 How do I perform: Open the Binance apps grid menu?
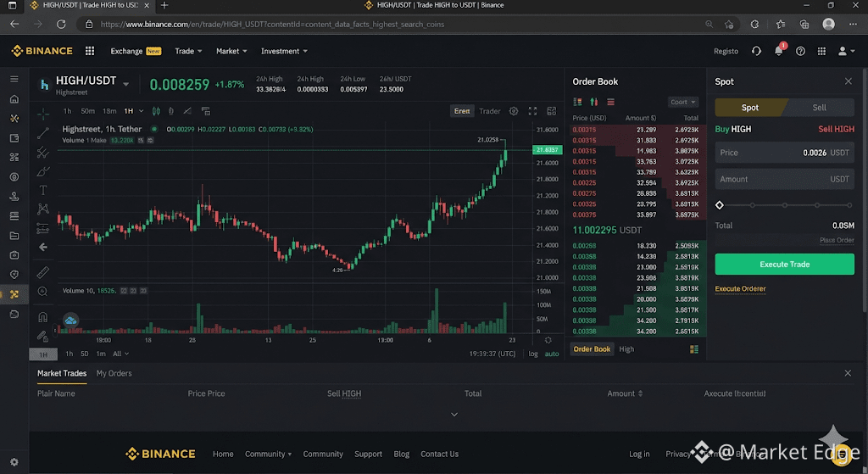click(90, 51)
